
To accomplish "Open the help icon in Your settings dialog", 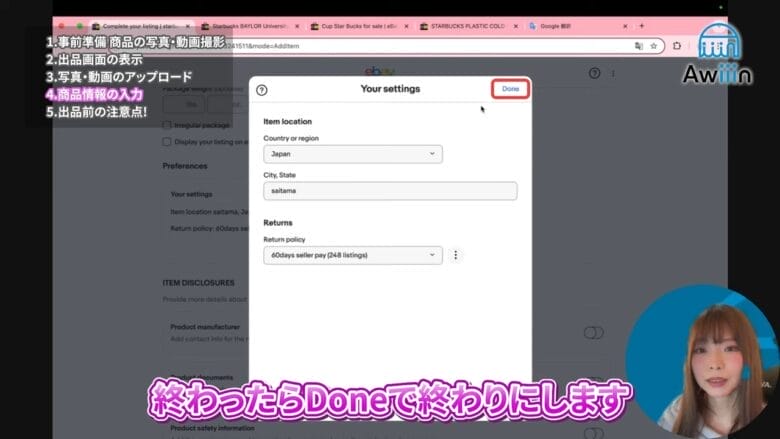I will click(262, 90).
